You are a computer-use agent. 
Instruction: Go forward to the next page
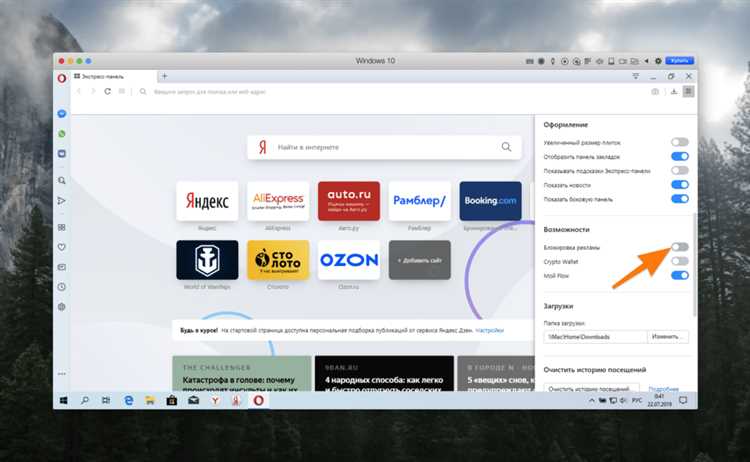(x=93, y=91)
